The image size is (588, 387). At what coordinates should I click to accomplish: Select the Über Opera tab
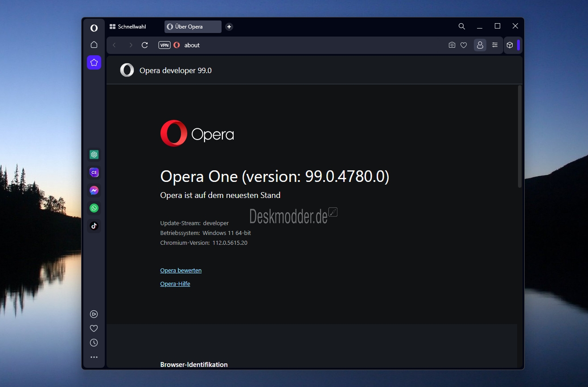tap(193, 27)
